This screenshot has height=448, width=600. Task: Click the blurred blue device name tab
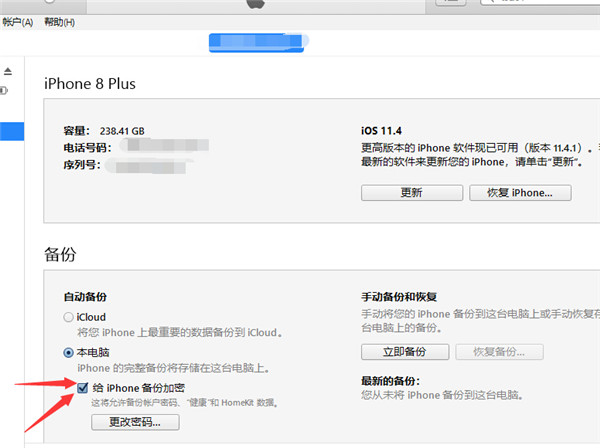[x=256, y=42]
